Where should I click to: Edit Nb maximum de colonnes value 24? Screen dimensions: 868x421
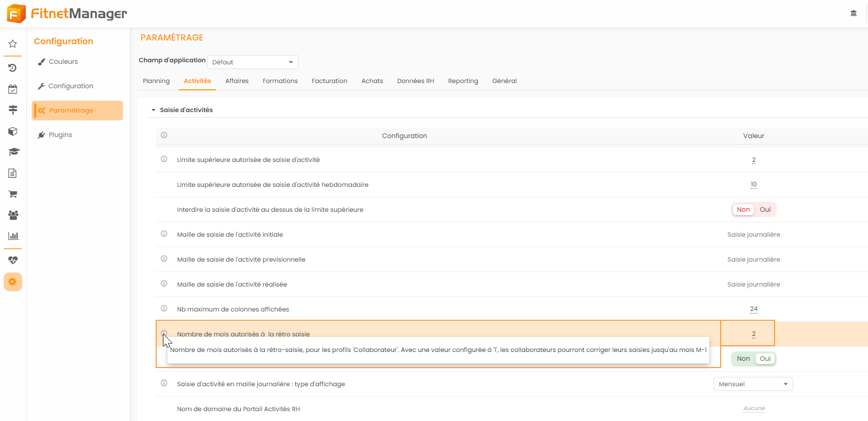pos(753,309)
